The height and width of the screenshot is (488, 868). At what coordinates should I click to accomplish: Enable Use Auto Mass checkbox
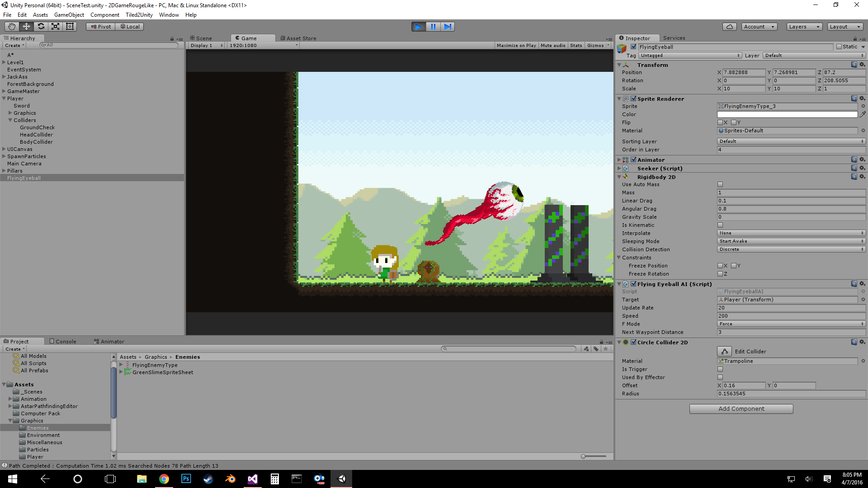720,184
